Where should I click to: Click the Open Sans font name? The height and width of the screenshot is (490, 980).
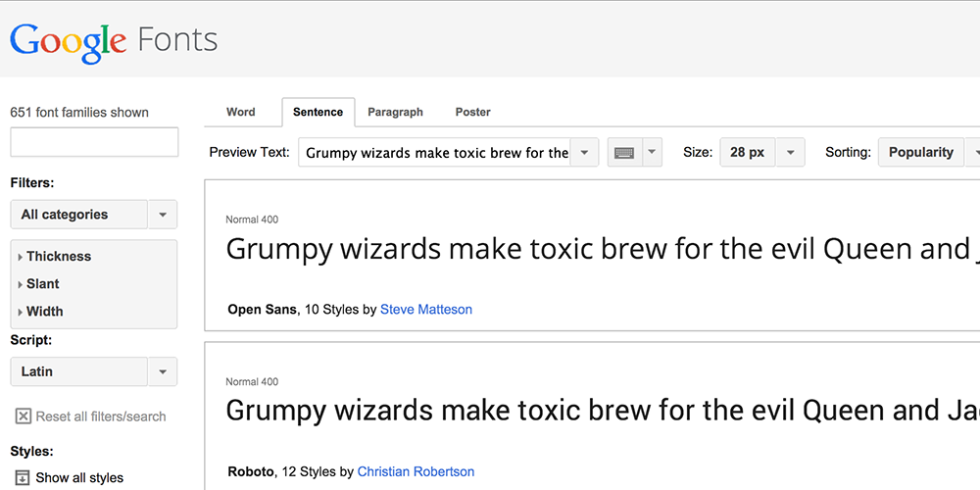pyautogui.click(x=262, y=310)
